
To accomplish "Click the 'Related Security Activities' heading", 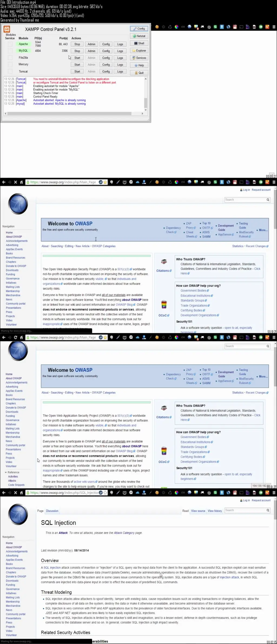I will tap(65, 632).
